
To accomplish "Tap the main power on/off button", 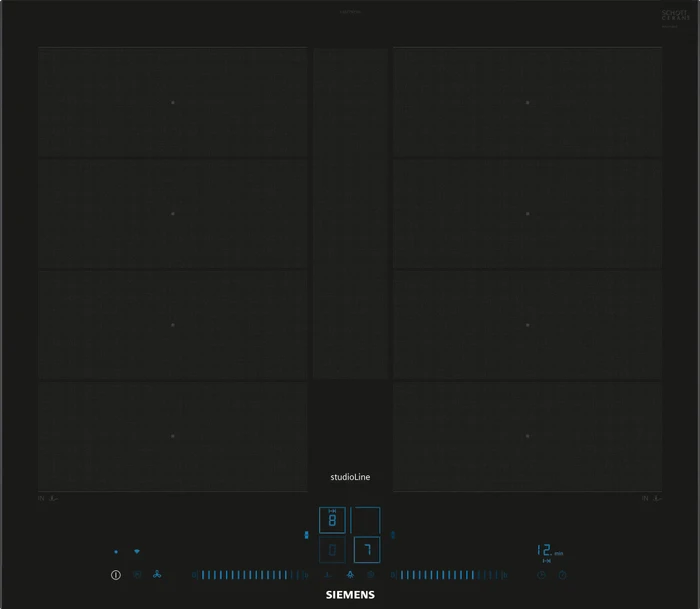I will 116,575.
